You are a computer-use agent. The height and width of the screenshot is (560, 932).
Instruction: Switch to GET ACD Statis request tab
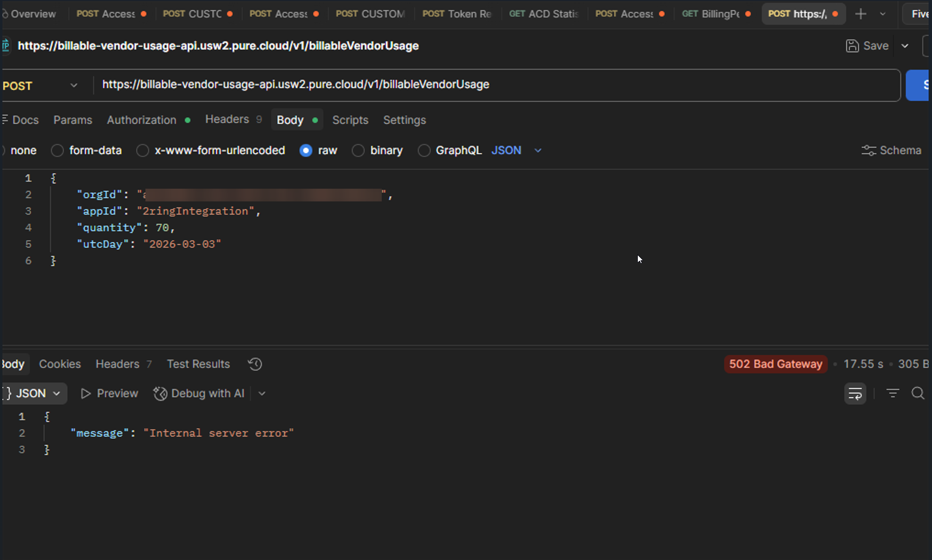543,14
